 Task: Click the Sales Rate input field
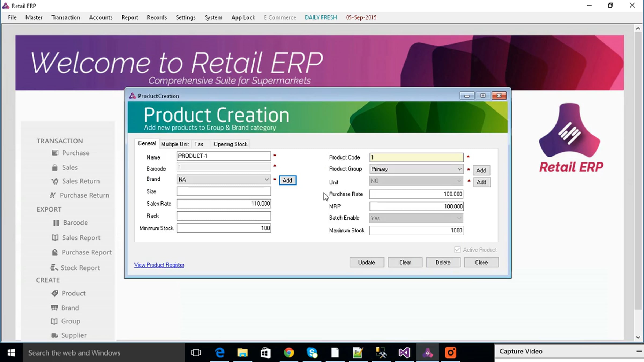tap(224, 204)
